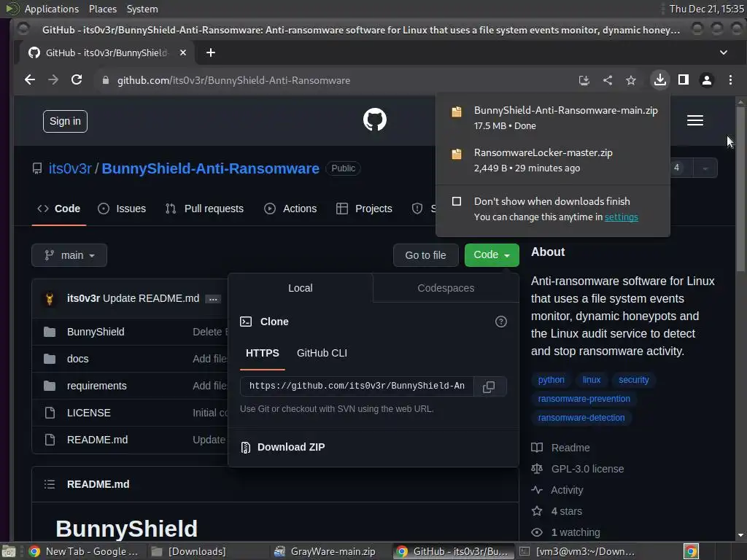This screenshot has width=747, height=560.
Task: Click the GitHub Octocat logo
Action: (x=375, y=120)
